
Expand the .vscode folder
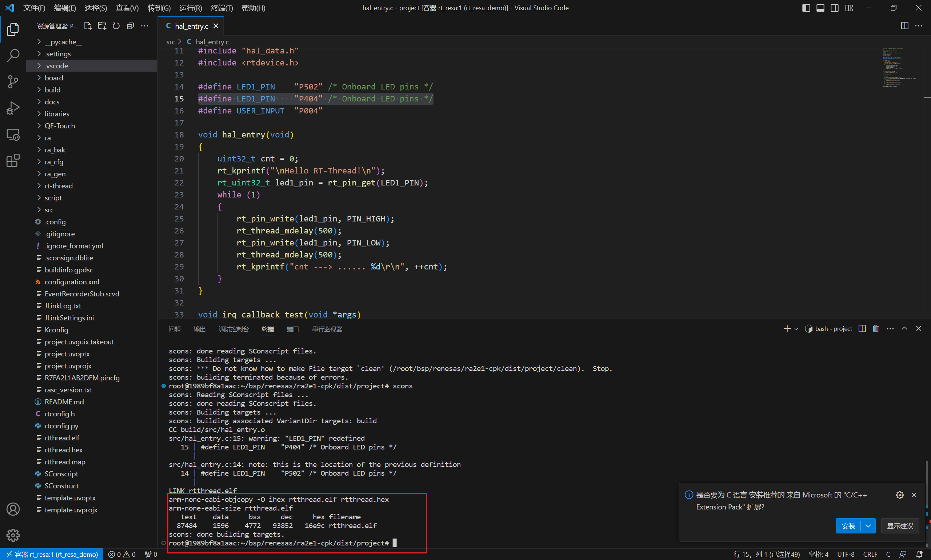click(x=92, y=66)
